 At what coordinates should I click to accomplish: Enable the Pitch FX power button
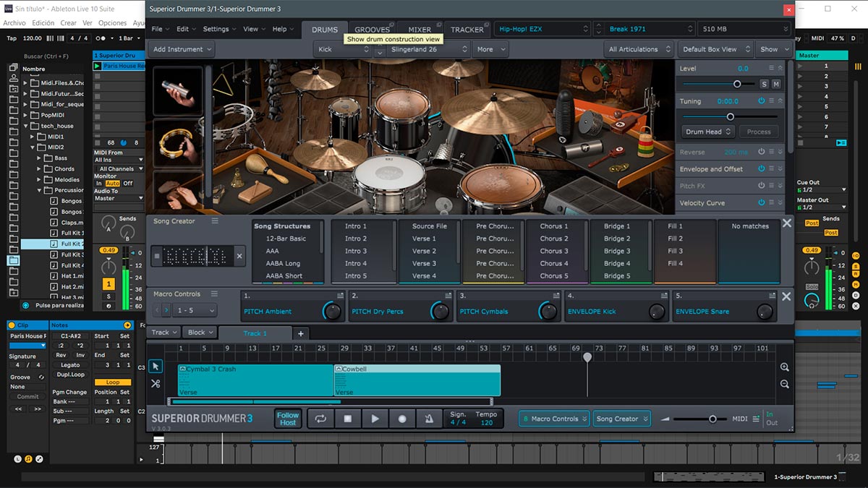[x=761, y=186]
